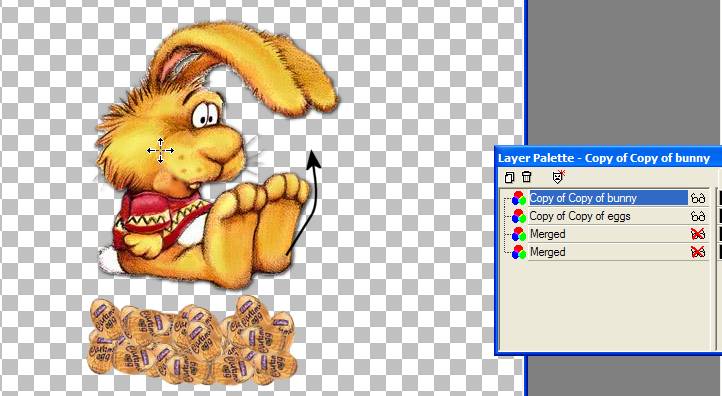Click RGB icon of the upper Merged layer
Screen dimensions: 722x396
(518, 234)
